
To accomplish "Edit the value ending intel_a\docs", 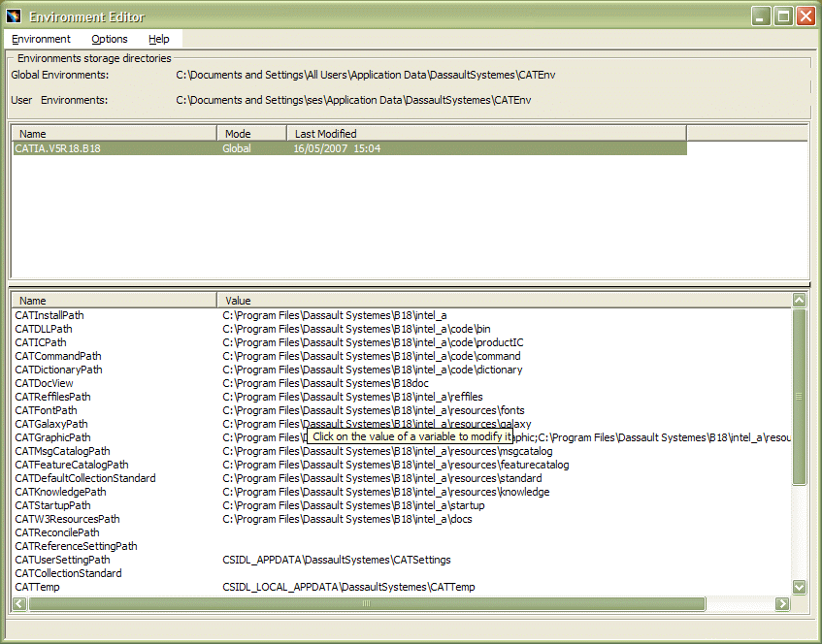I will pos(347,519).
